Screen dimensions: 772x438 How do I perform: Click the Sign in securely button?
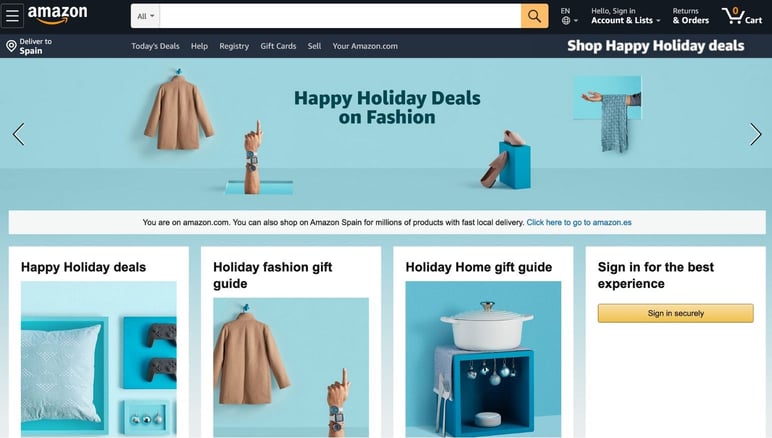pyautogui.click(x=676, y=313)
